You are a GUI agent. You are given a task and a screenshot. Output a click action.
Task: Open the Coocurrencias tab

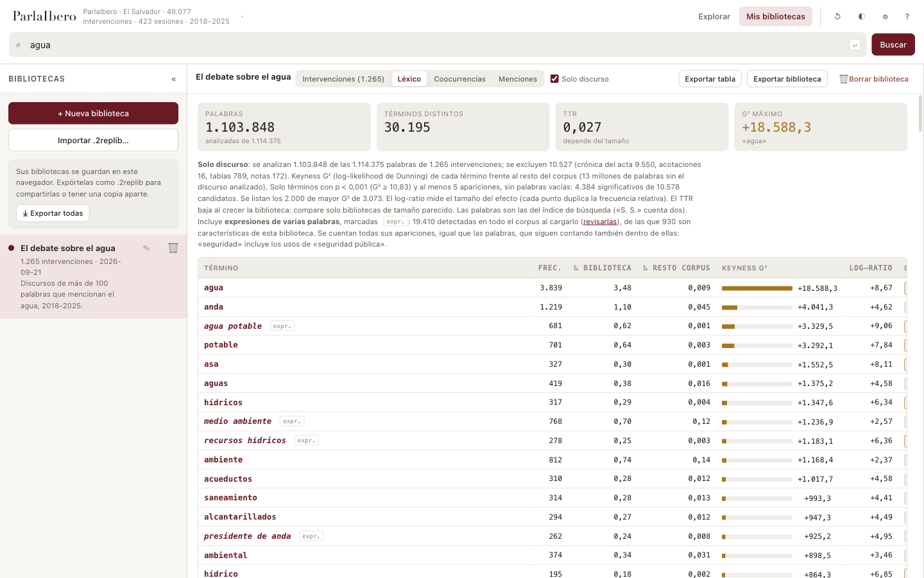tap(459, 79)
